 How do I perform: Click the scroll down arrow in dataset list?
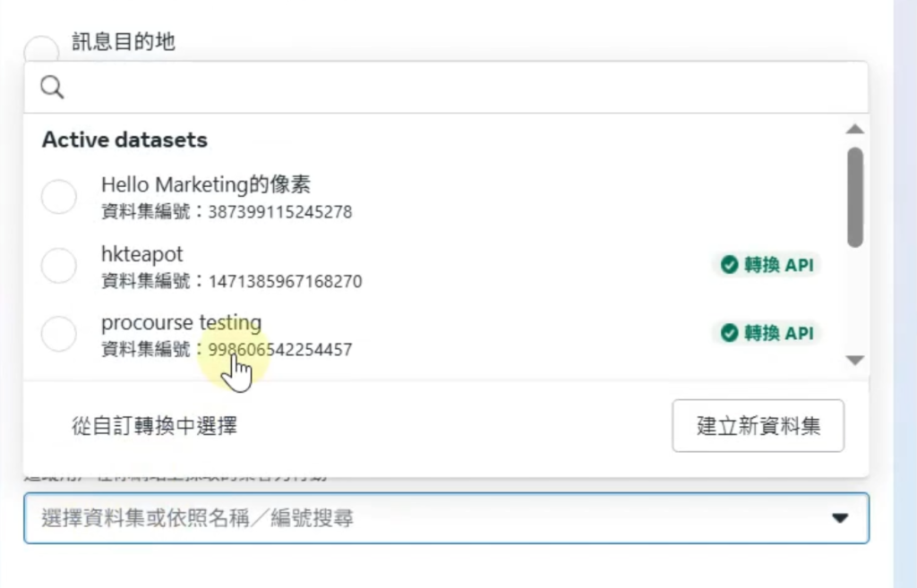(855, 360)
